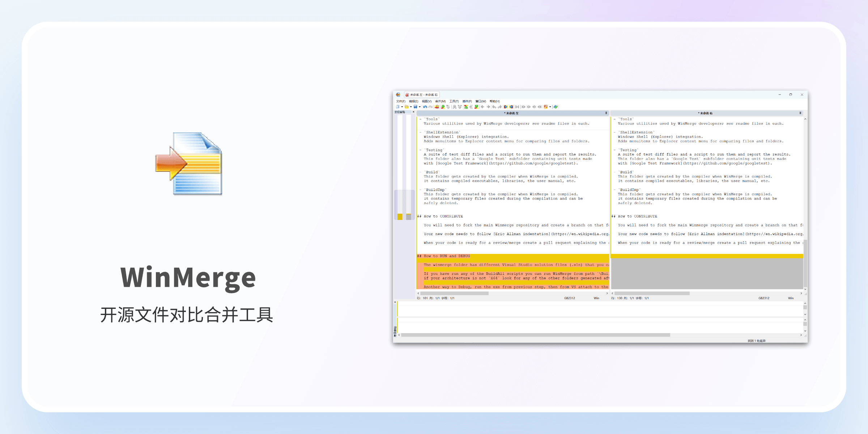The width and height of the screenshot is (868, 434).
Task: Click left status text 行: 101
Action: tap(422, 298)
